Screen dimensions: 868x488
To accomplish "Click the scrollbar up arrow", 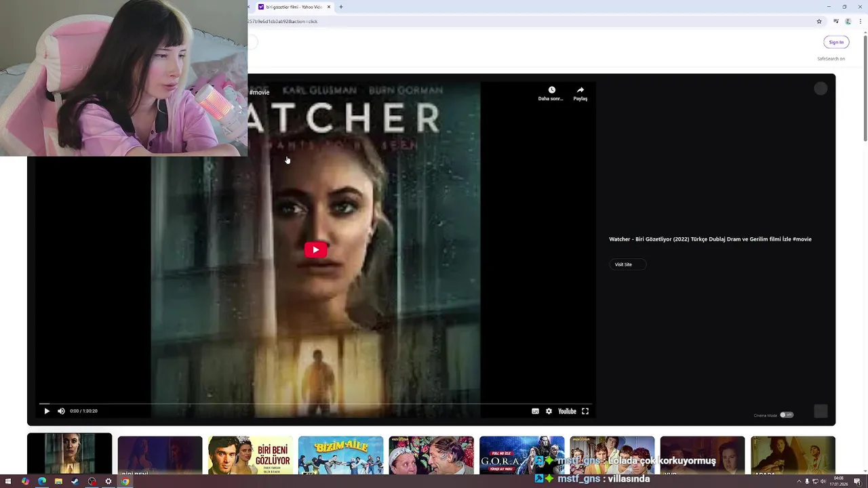I will (865, 32).
